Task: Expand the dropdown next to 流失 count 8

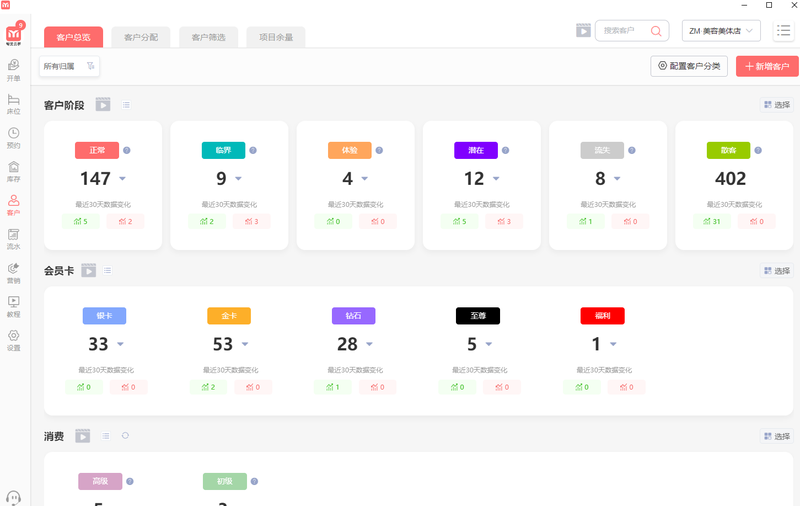Action: click(617, 179)
